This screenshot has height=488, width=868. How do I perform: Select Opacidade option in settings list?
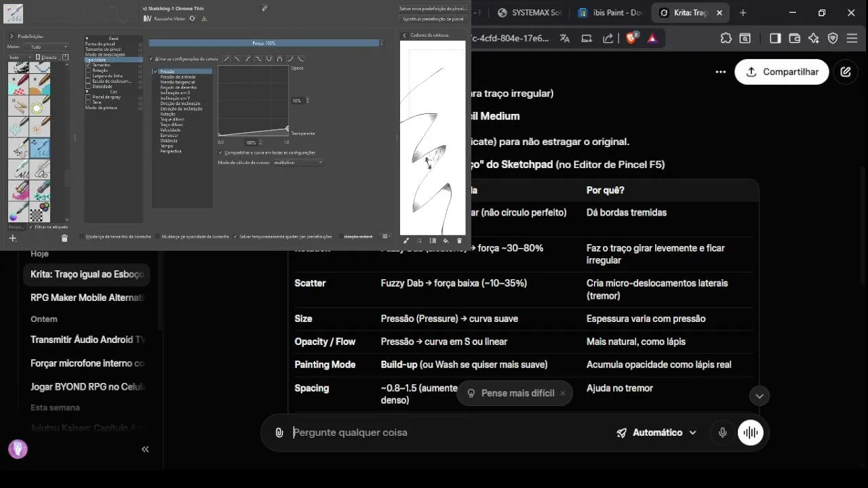point(113,60)
